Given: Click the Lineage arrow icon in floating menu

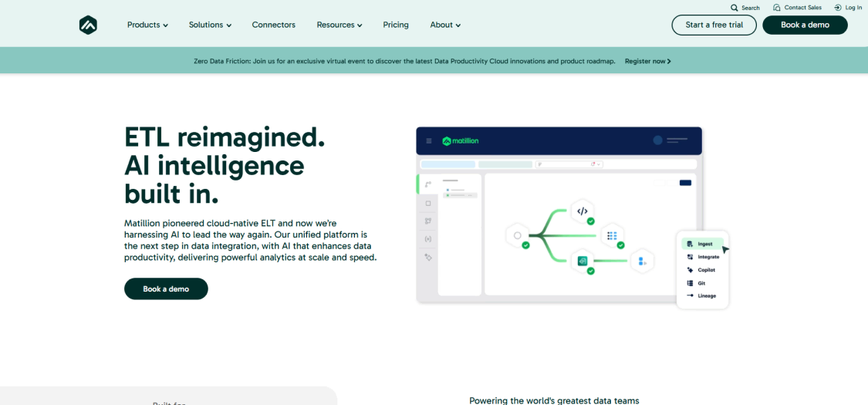Looking at the screenshot, I should (x=690, y=296).
